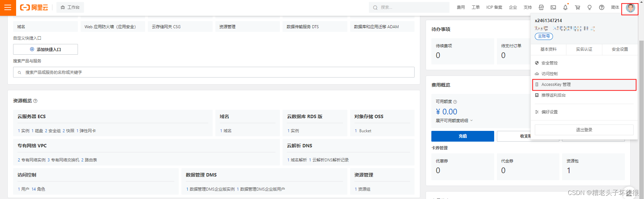Open the ECS 2 快照 link
644x199 pixels.
[69, 131]
